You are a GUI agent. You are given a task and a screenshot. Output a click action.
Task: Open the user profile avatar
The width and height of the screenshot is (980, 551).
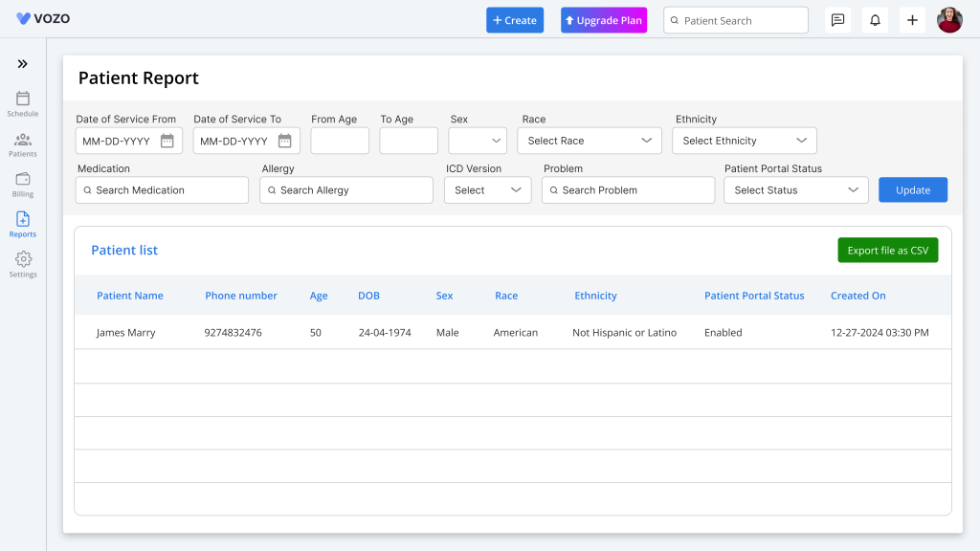[949, 20]
